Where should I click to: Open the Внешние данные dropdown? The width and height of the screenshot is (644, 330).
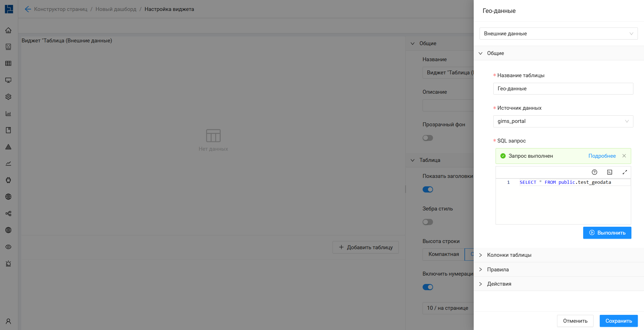[x=558, y=34]
